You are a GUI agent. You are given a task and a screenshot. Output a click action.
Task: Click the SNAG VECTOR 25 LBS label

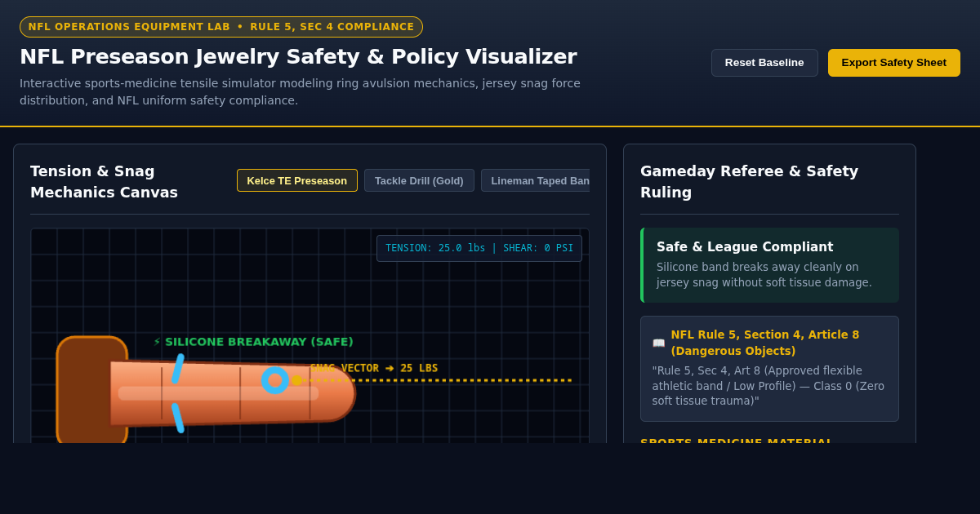click(x=374, y=368)
